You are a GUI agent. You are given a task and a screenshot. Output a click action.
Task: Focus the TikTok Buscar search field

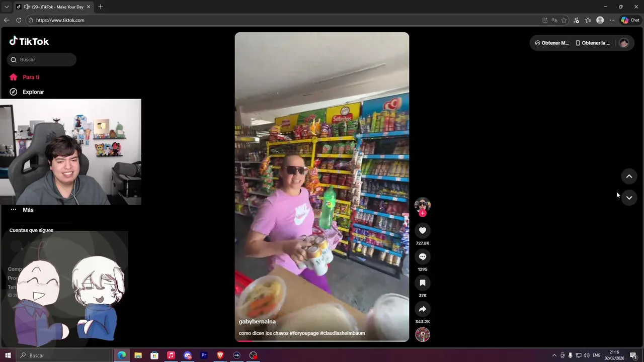(42, 60)
